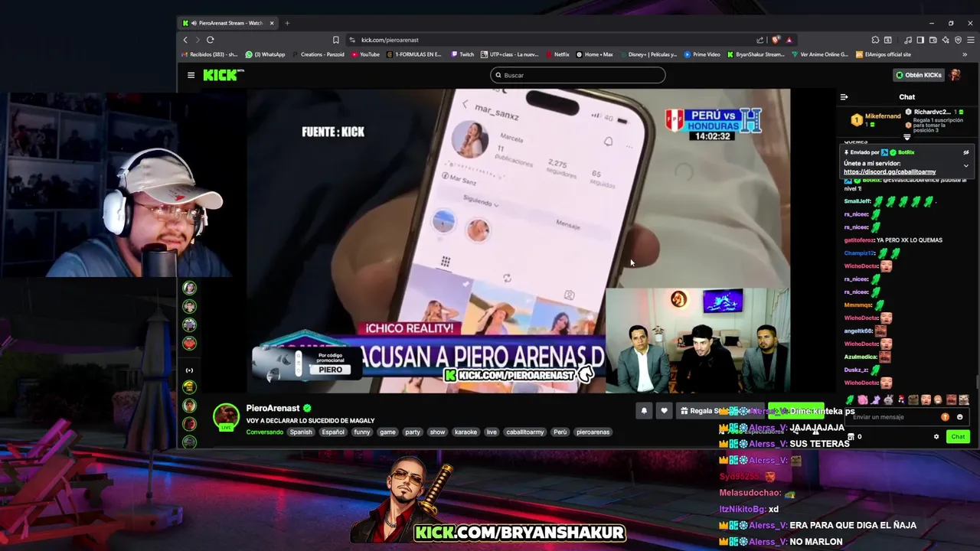The width and height of the screenshot is (980, 551).
Task: Open the Kick hamburger menu
Action: pos(191,75)
